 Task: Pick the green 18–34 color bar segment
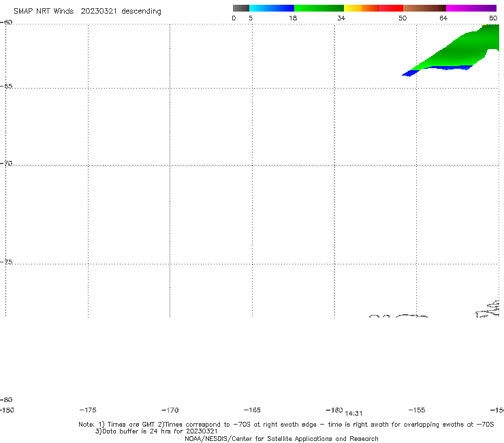click(319, 8)
